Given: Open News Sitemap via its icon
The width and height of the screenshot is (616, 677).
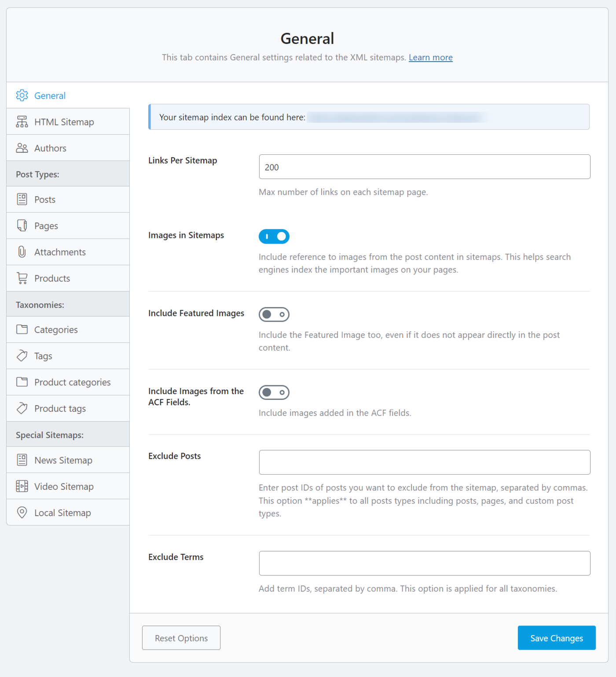Looking at the screenshot, I should (x=22, y=460).
